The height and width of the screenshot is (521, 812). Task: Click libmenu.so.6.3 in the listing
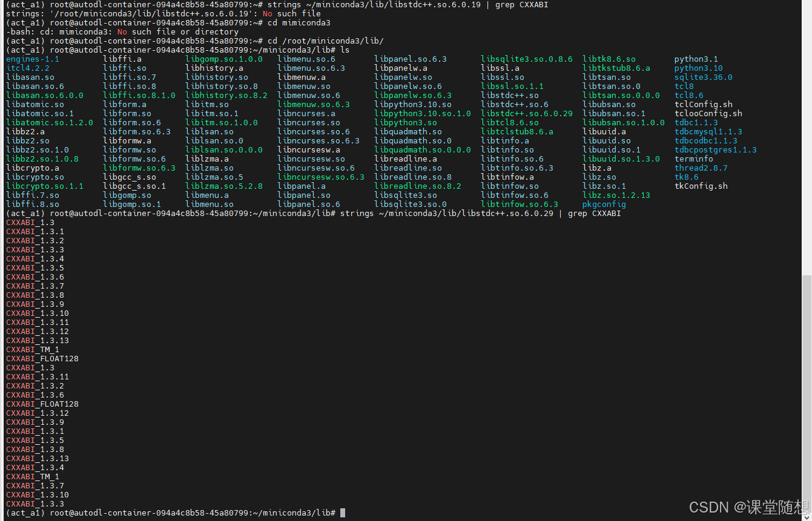(311, 68)
